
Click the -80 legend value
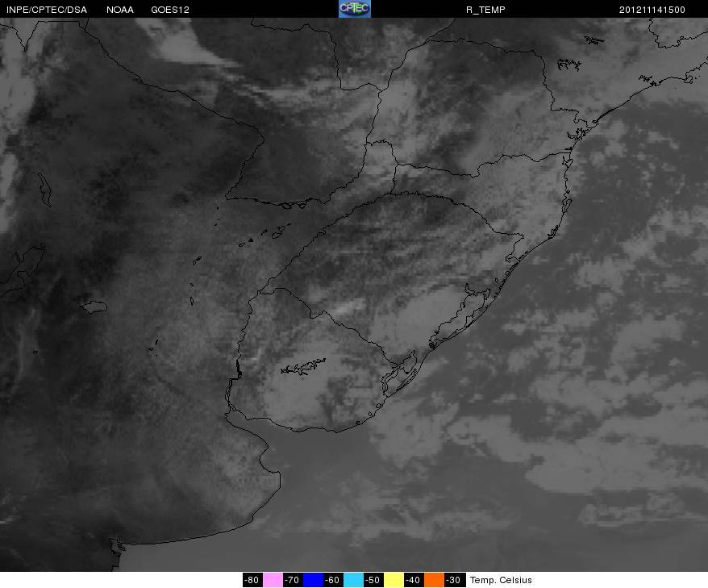click(x=252, y=580)
